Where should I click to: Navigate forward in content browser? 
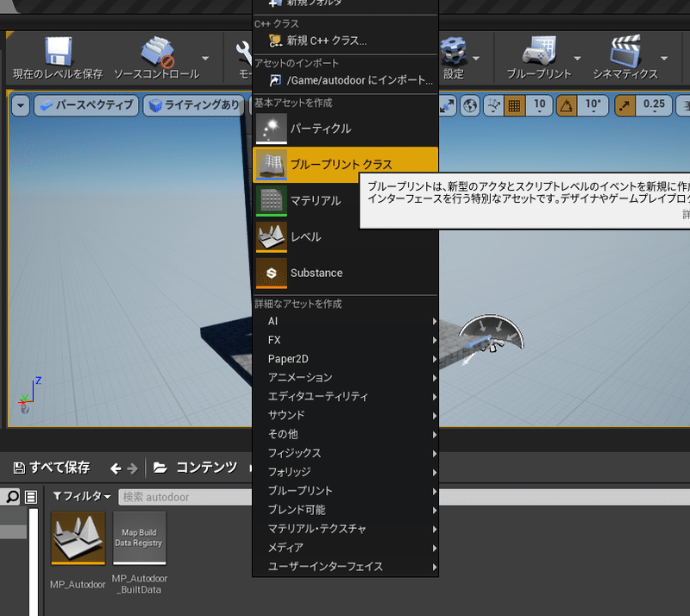[132, 468]
